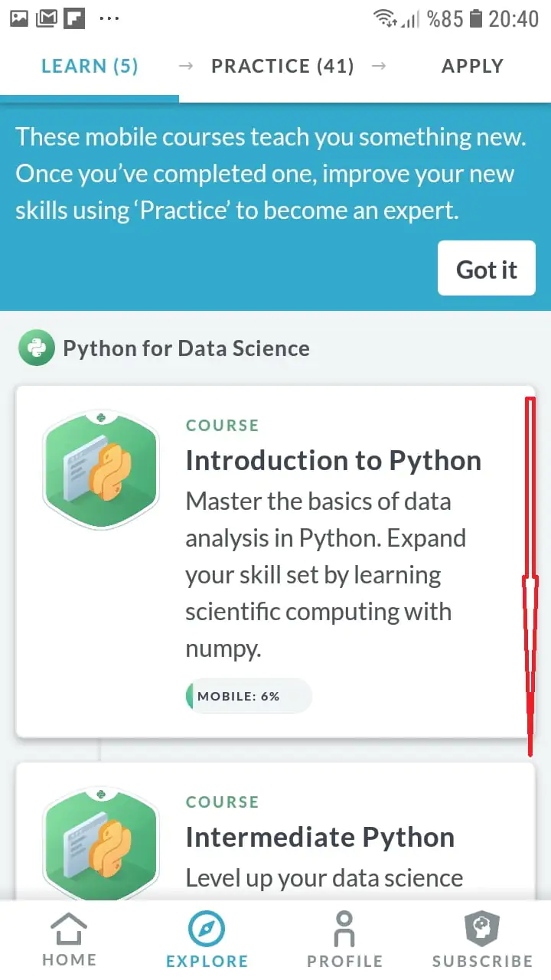Open the Explore compass icon
This screenshot has height=980, width=551.
[x=207, y=929]
